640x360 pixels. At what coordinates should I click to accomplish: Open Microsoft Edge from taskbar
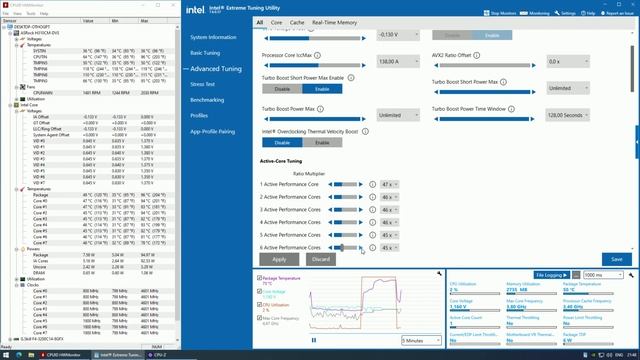19,355
